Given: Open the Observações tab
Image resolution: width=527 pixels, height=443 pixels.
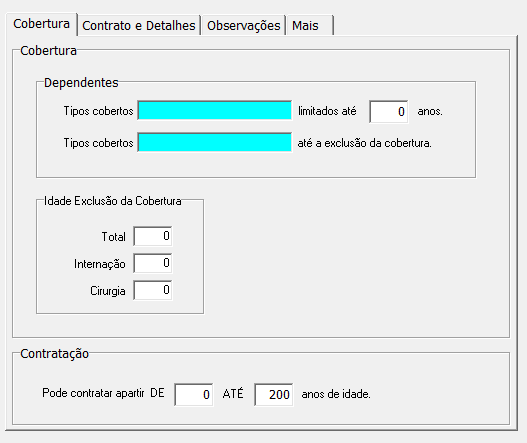Looking at the screenshot, I should (244, 26).
